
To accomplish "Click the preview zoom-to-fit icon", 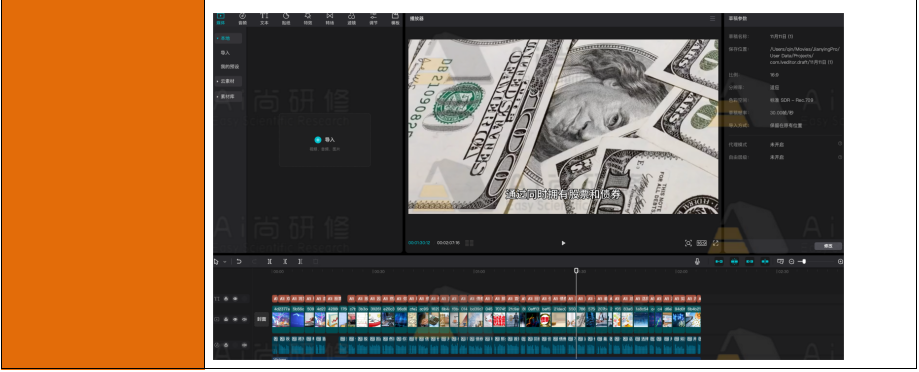I will 688,243.
